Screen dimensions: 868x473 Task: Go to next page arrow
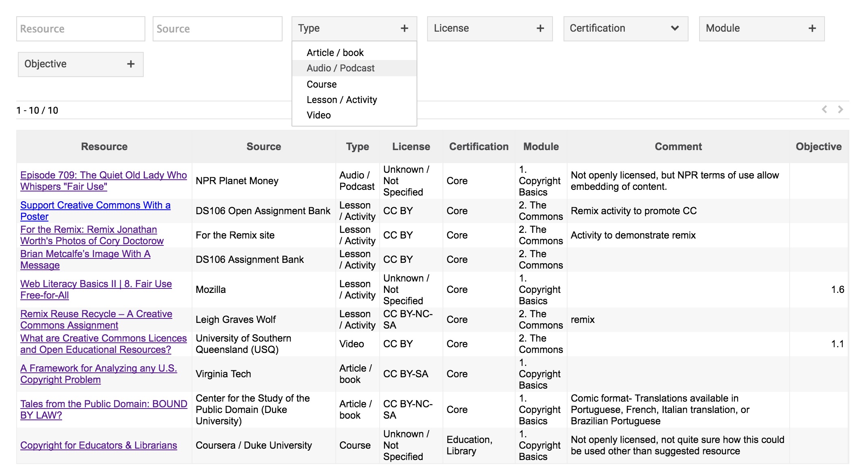[840, 110]
